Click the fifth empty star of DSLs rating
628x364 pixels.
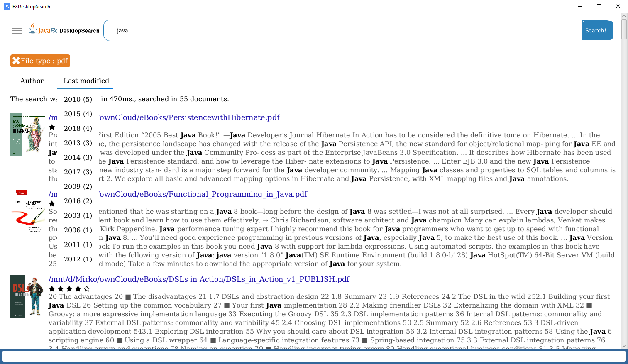coord(87,288)
